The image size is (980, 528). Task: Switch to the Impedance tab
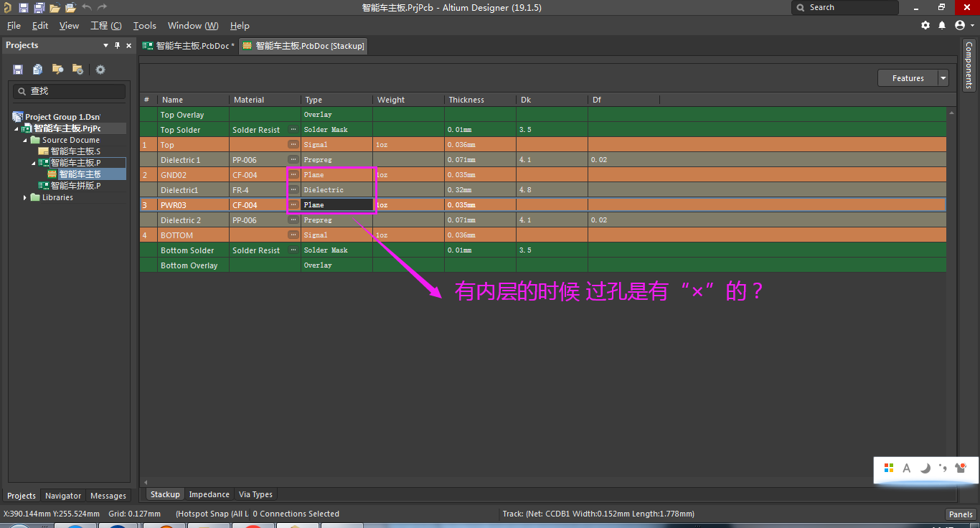209,494
